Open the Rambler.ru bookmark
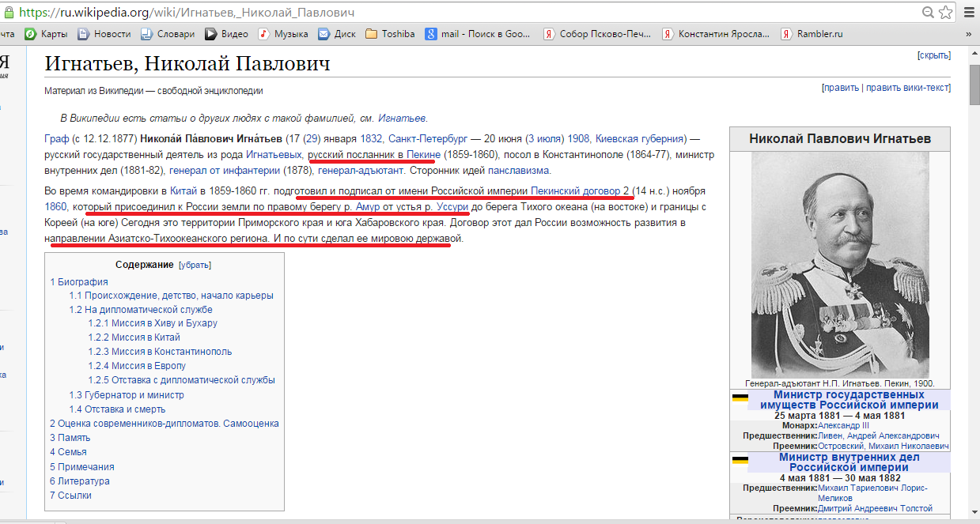 pyautogui.click(x=812, y=34)
